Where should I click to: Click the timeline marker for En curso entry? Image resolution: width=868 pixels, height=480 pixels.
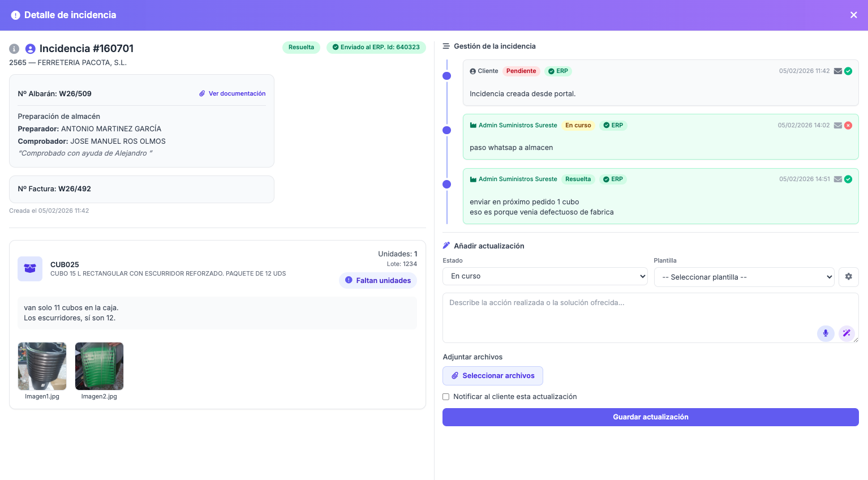click(446, 130)
